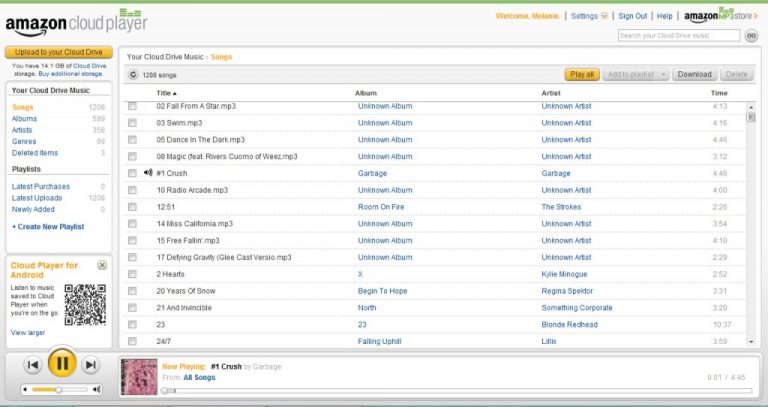
Task: Open The Strokes artist link
Action: pyautogui.click(x=561, y=207)
